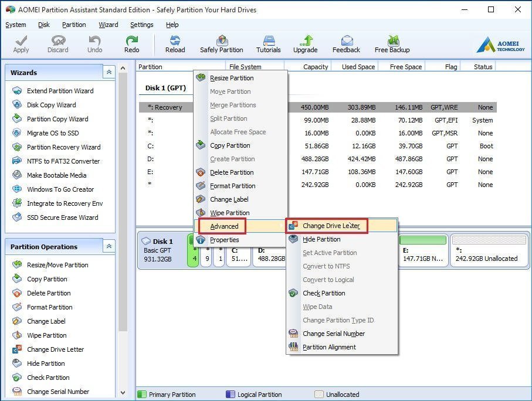Select Change Serial Number in sidebar
The image size is (532, 401).
(x=58, y=392)
